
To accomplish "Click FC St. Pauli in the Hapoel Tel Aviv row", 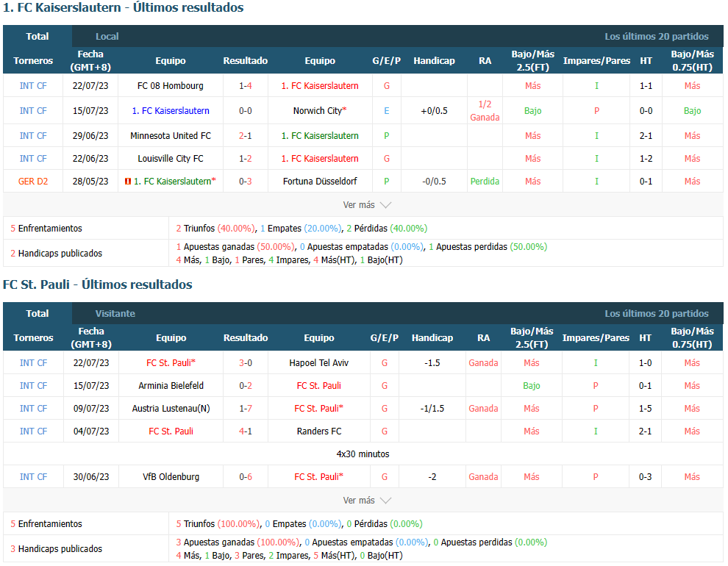I will pyautogui.click(x=168, y=363).
